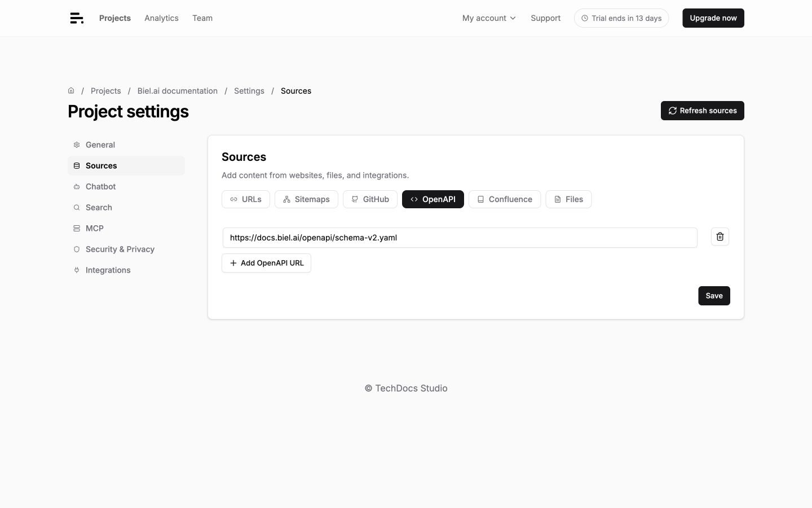812x508 pixels.
Task: Delete the OpenAPI URL with trash icon
Action: (720, 237)
